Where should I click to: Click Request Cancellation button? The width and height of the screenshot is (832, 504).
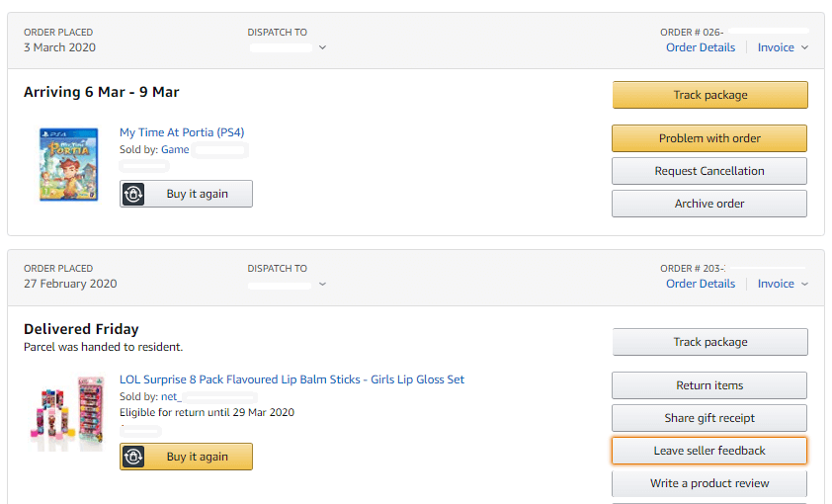[709, 171]
